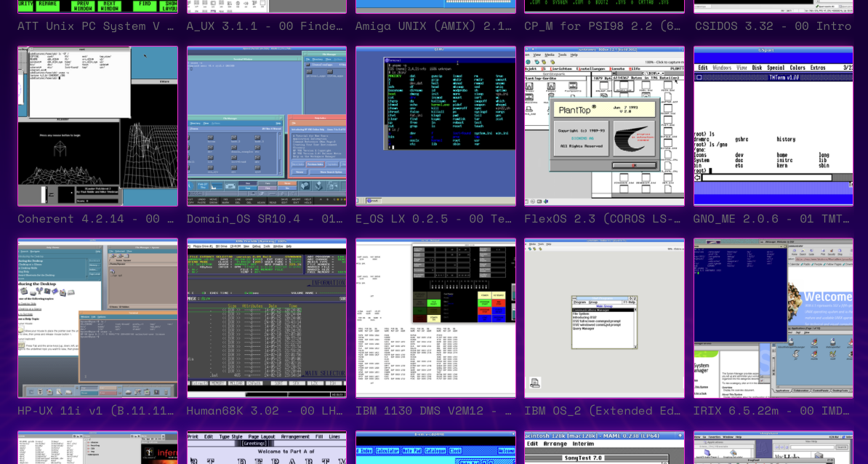This screenshot has height=464, width=868.
Task: Open the HP-UX 11i v1 desktop thumbnail
Action: pos(97,319)
